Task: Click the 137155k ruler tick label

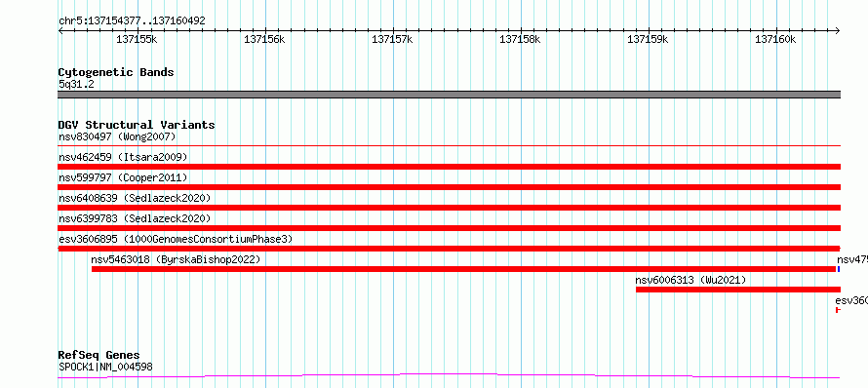Action: pyautogui.click(x=137, y=39)
